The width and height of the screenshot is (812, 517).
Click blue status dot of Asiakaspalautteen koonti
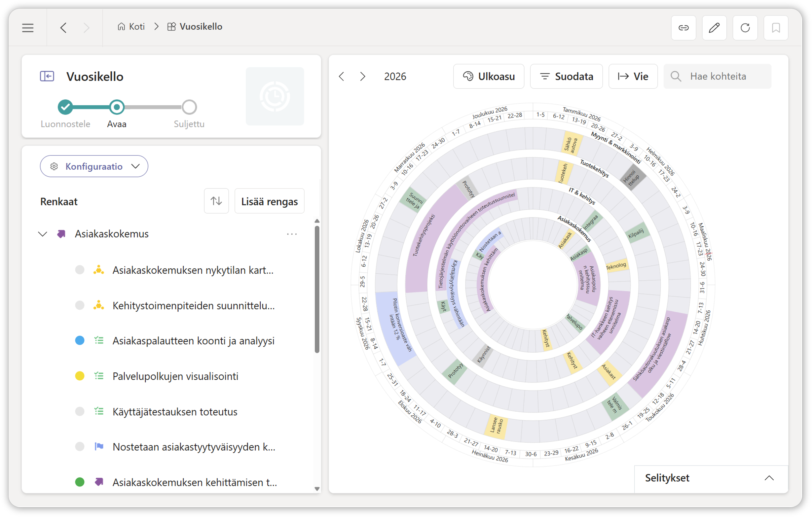pos(80,340)
